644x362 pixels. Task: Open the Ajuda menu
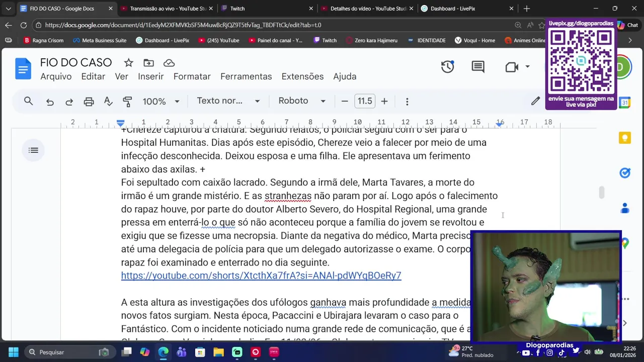pyautogui.click(x=345, y=76)
